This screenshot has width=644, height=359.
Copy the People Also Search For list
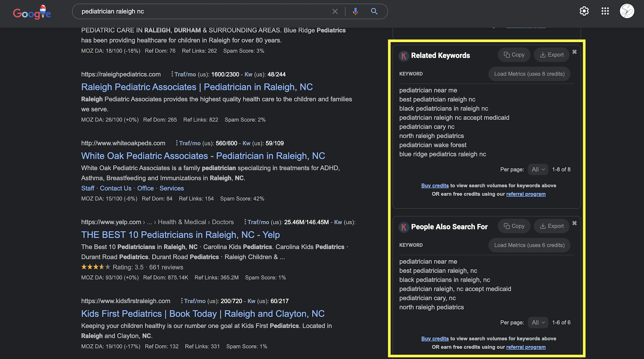tap(514, 226)
